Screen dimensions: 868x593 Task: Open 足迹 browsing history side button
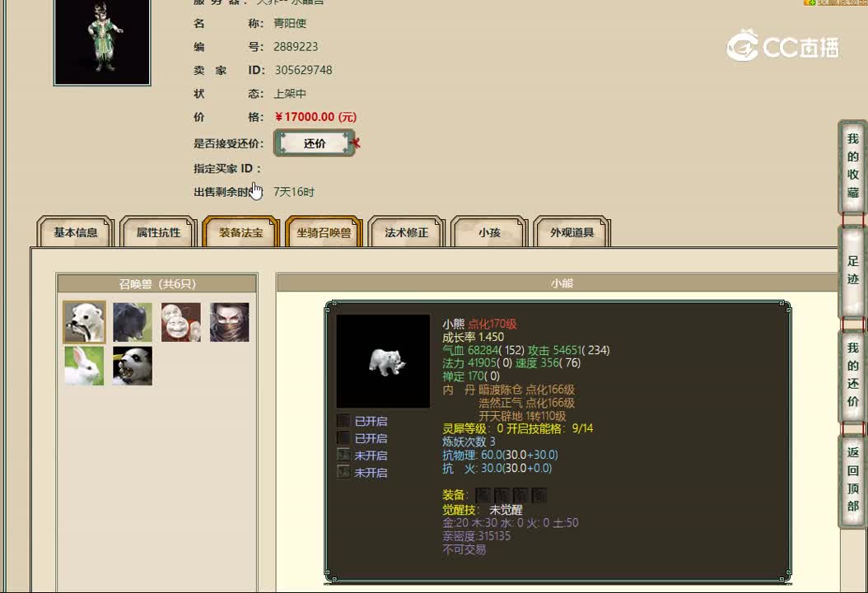(x=852, y=270)
